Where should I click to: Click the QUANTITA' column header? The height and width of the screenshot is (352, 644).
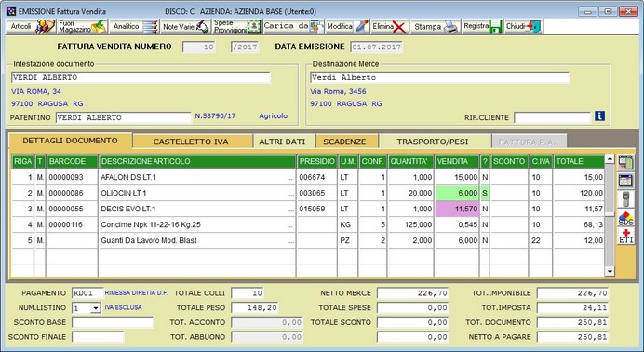pyautogui.click(x=410, y=161)
